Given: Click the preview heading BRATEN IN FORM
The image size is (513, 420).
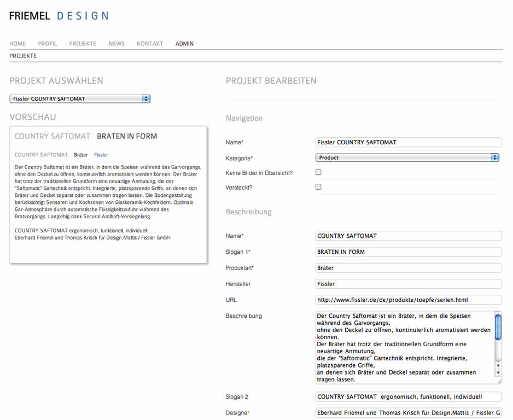Looking at the screenshot, I should 127,136.
